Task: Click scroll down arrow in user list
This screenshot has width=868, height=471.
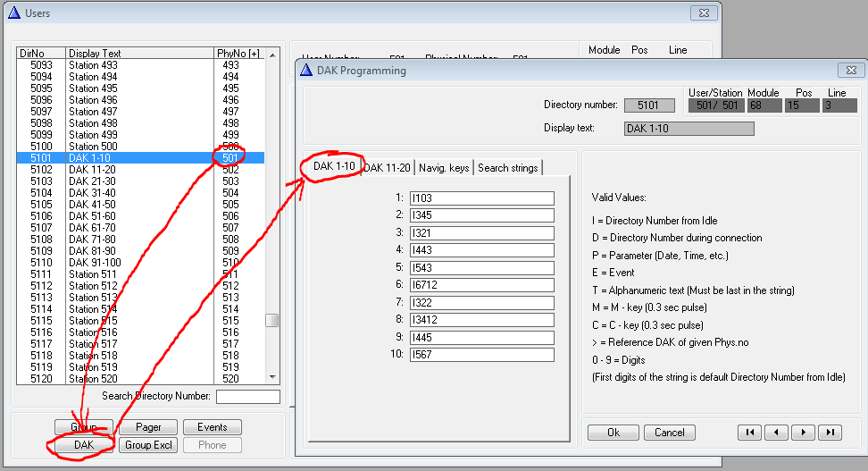Action: pyautogui.click(x=272, y=380)
